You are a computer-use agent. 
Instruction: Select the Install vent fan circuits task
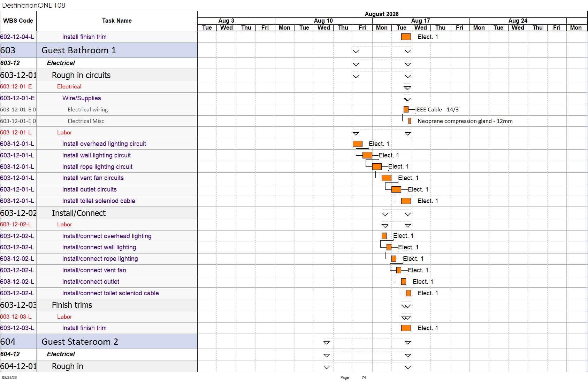[x=93, y=178]
